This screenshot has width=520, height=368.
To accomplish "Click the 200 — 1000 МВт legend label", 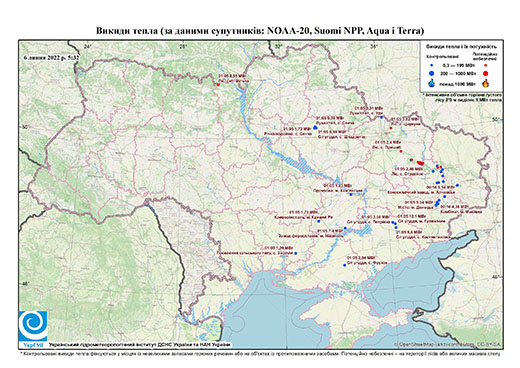I will 458,73.
